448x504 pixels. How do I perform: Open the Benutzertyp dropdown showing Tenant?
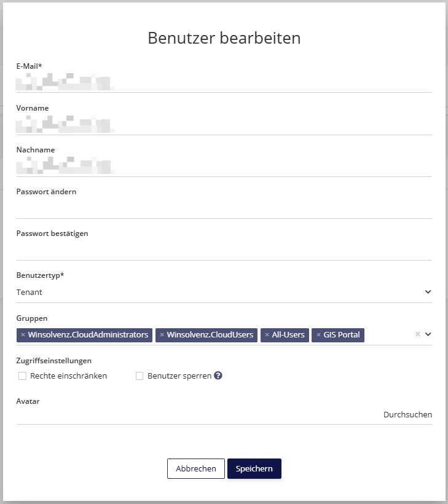pos(224,292)
